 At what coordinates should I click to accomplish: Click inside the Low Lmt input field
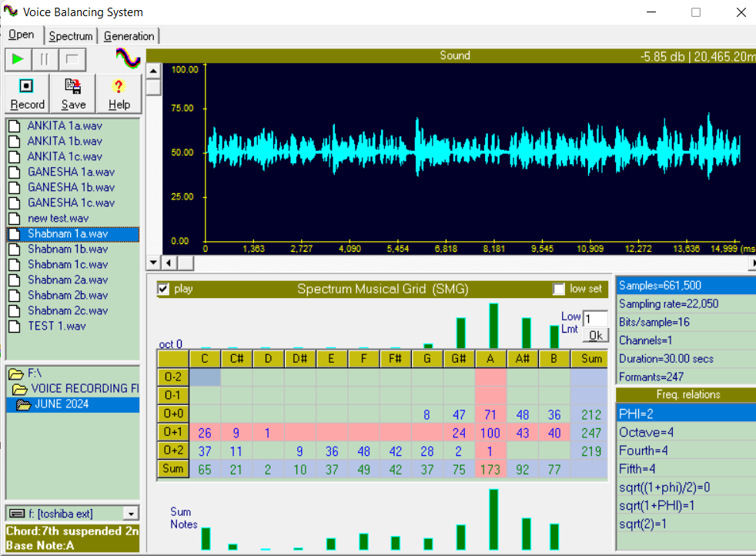point(596,318)
